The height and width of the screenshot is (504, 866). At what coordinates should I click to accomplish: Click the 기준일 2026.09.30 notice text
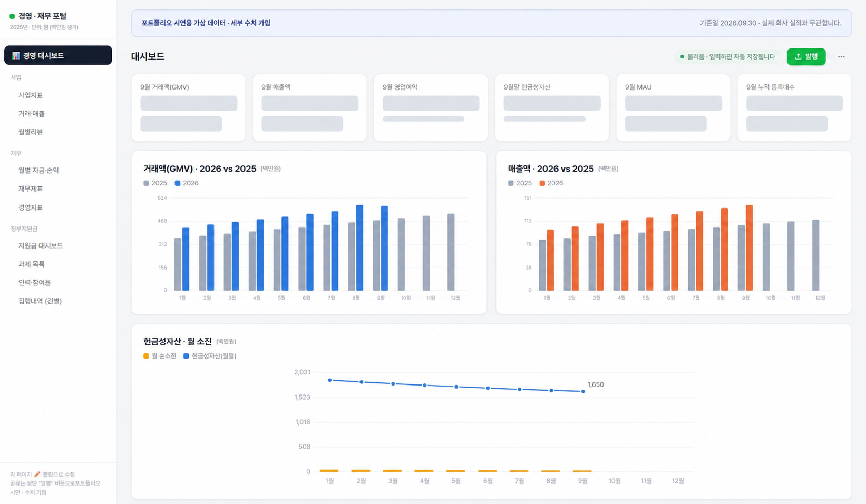(771, 23)
